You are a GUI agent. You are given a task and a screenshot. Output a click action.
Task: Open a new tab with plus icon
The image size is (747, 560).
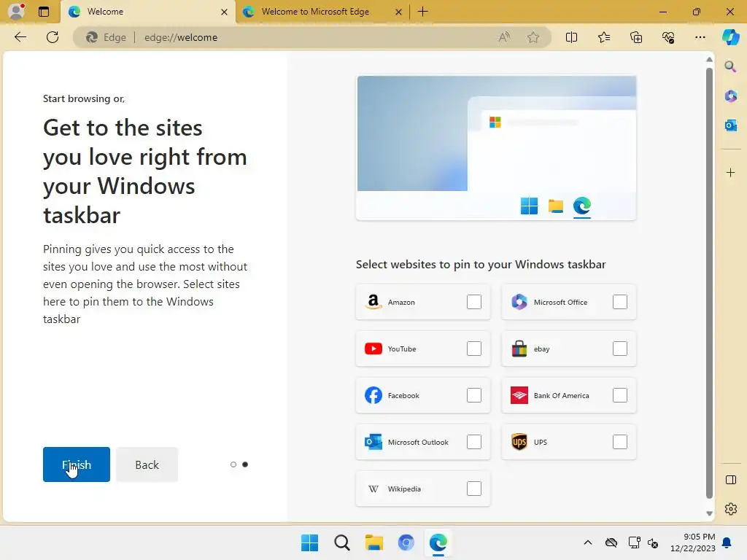click(x=422, y=12)
